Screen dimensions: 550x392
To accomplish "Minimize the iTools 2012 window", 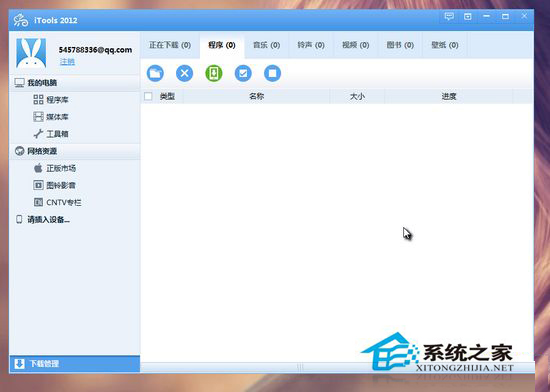I will click(487, 16).
